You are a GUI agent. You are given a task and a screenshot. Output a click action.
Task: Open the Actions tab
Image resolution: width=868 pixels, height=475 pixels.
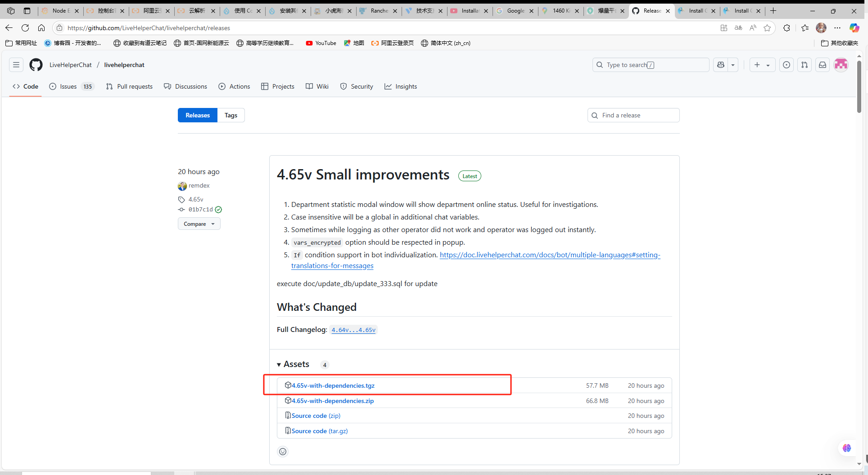[x=234, y=86]
